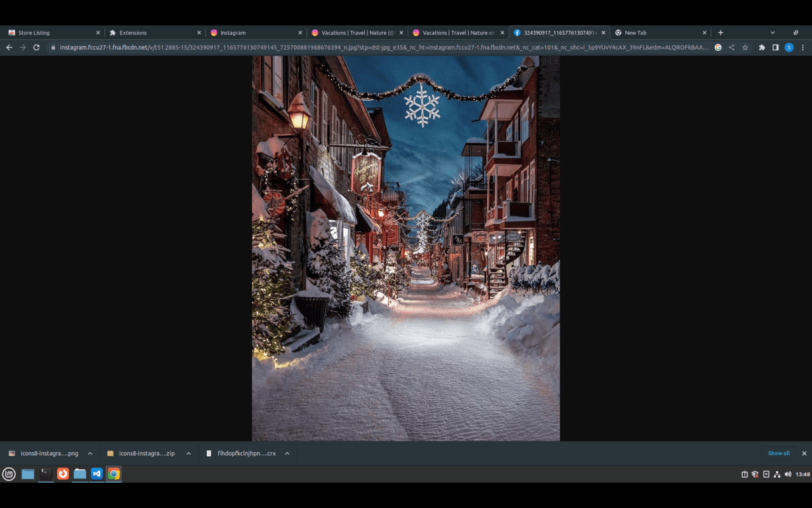
Task: Click the colorful G extension icon
Action: 718,47
